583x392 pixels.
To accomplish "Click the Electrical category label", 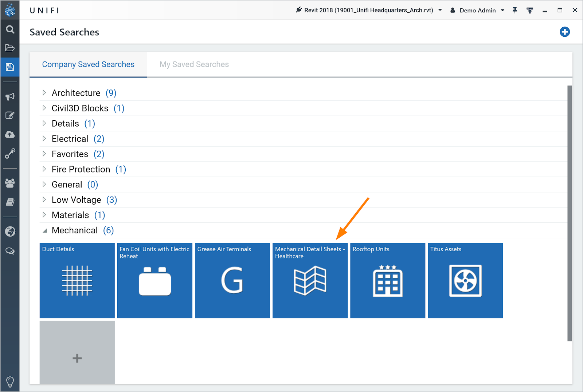I will pos(70,139).
